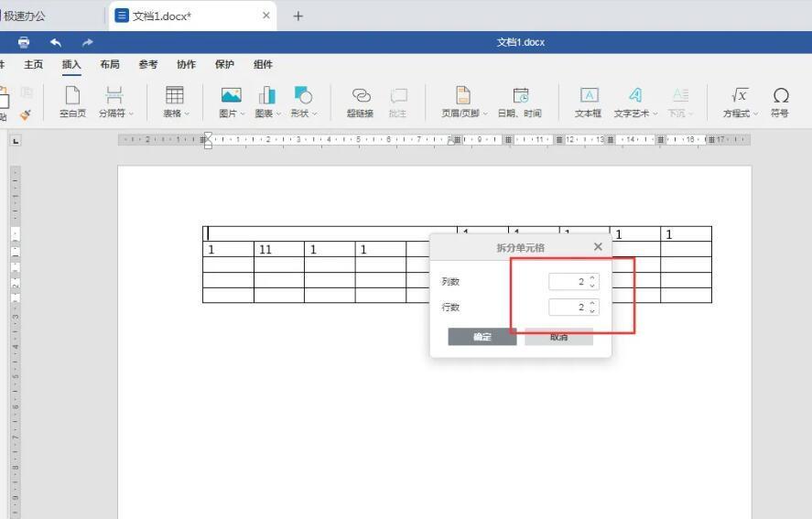Click the redo arrow icon
812x519 pixels.
pos(87,42)
